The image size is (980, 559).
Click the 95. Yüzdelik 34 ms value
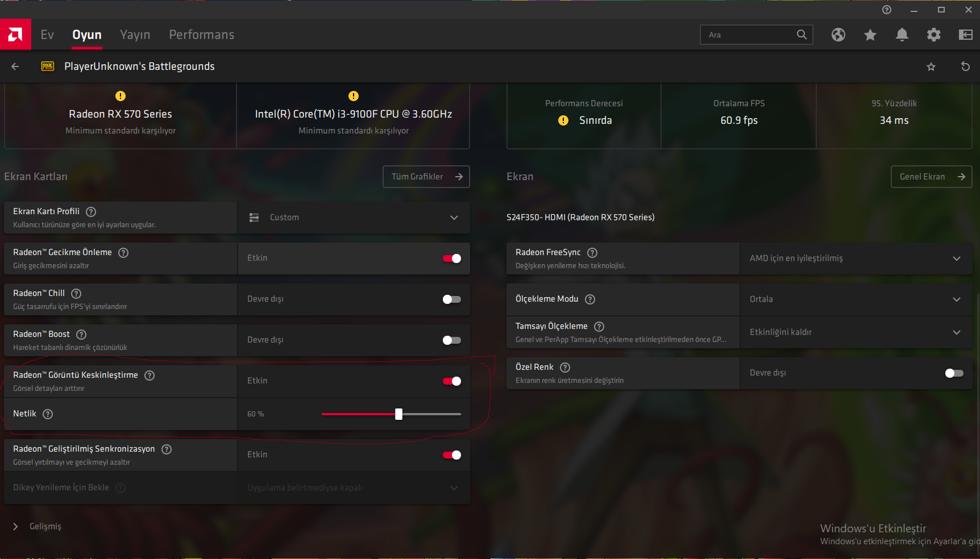click(894, 120)
